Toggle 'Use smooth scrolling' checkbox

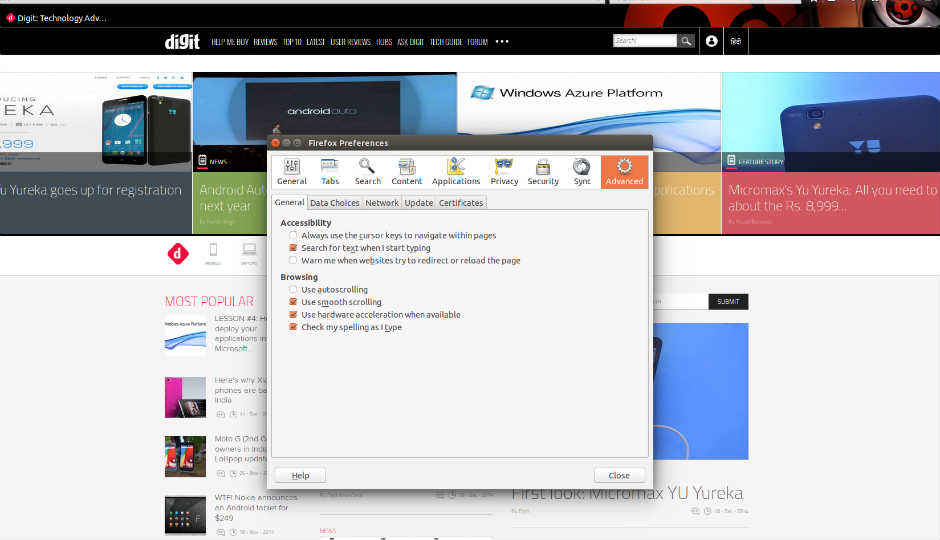point(293,302)
